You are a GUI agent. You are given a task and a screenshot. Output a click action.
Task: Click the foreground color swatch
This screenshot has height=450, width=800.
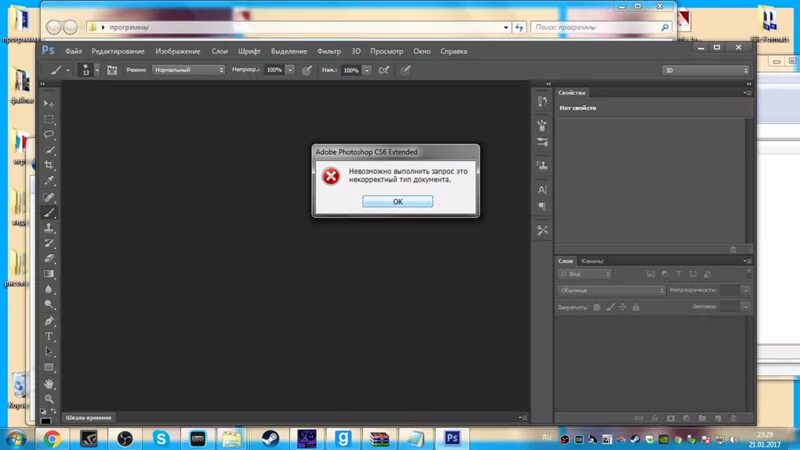point(46,421)
